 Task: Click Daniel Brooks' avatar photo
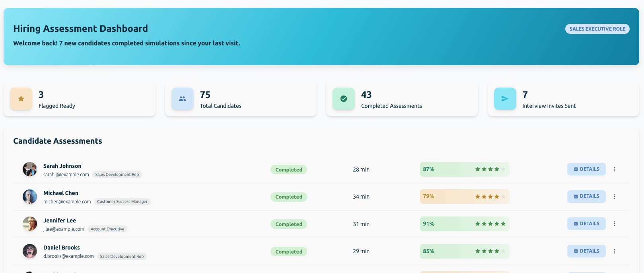coord(30,251)
